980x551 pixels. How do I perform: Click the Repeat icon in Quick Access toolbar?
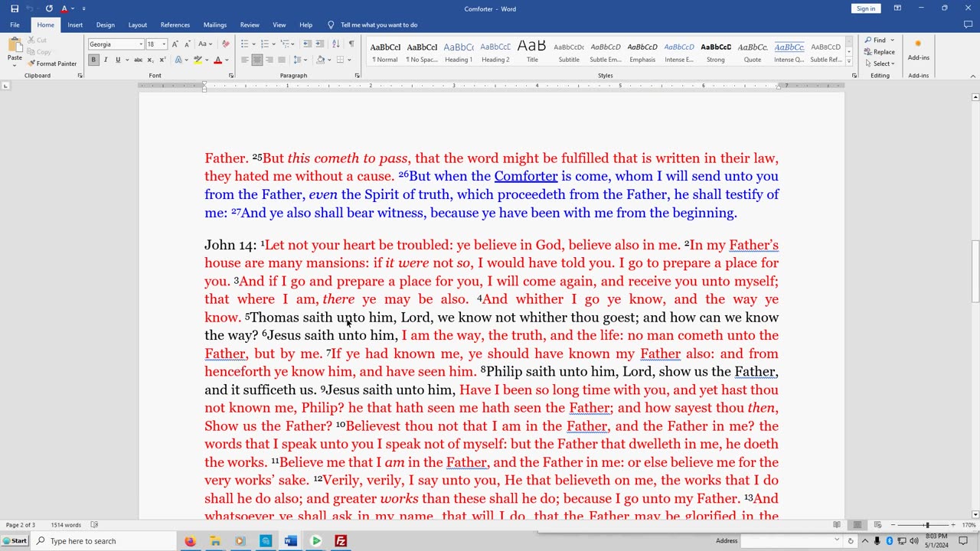49,8
